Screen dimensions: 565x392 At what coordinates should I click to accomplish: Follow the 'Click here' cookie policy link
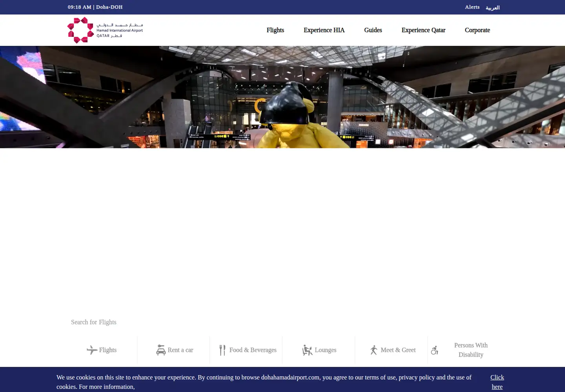tap(497, 382)
